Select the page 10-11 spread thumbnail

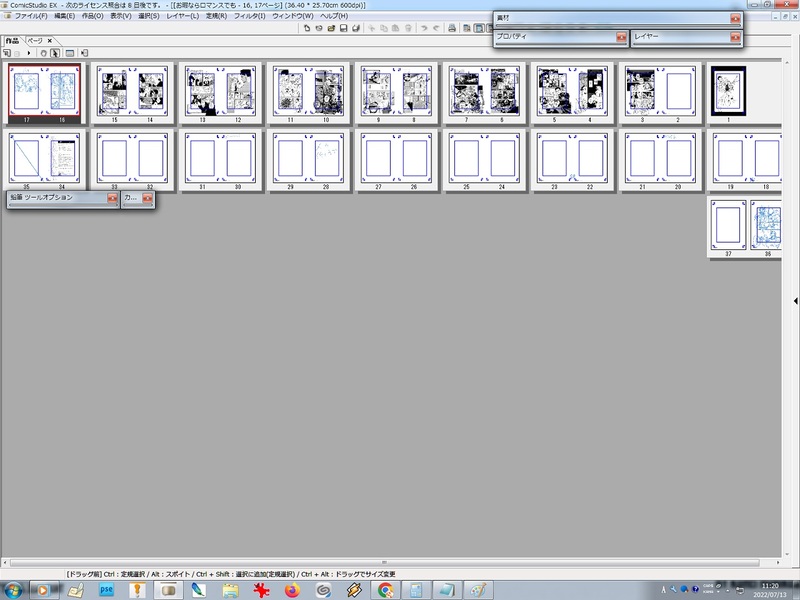(x=308, y=93)
